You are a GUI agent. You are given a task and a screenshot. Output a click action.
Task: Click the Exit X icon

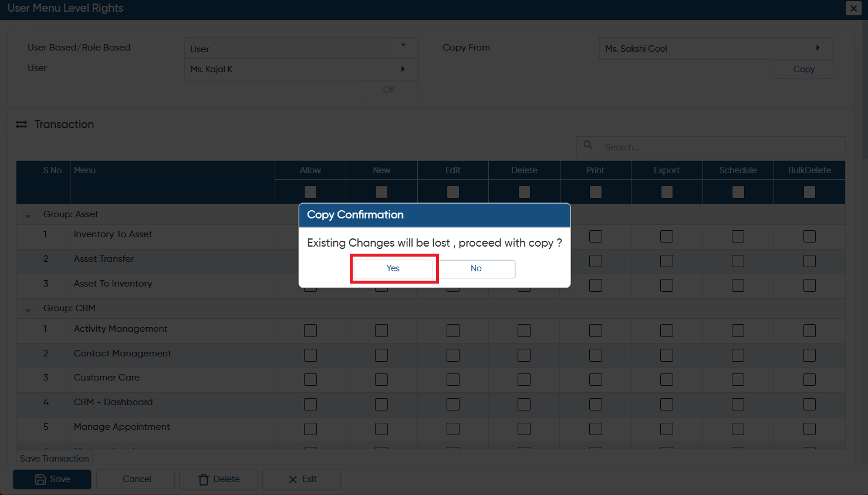click(x=293, y=479)
